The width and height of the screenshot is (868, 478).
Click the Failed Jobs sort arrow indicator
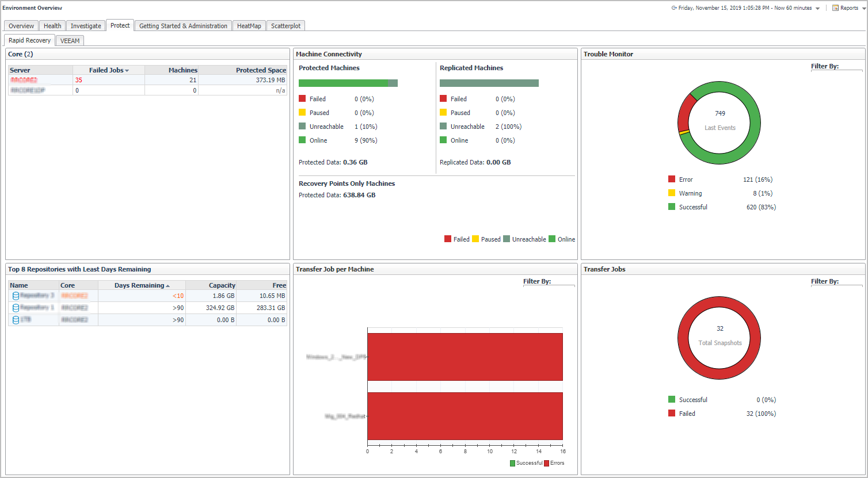pos(127,70)
